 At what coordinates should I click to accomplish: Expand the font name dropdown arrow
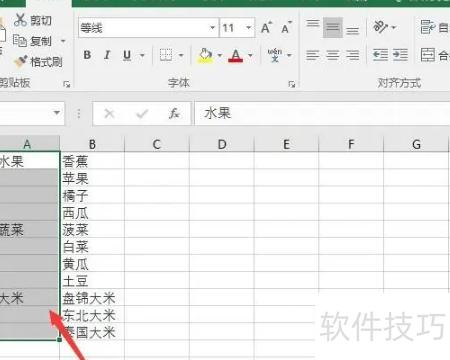[213, 28]
